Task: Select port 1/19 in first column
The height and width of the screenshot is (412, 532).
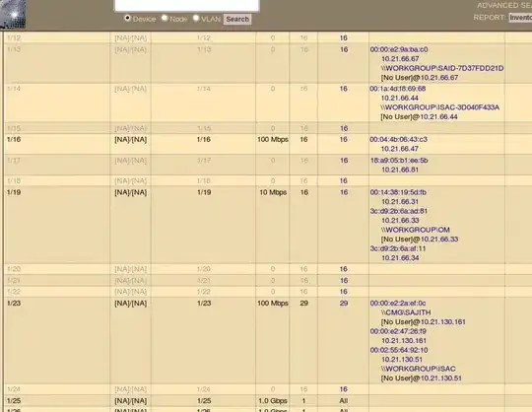Action: click(14, 192)
